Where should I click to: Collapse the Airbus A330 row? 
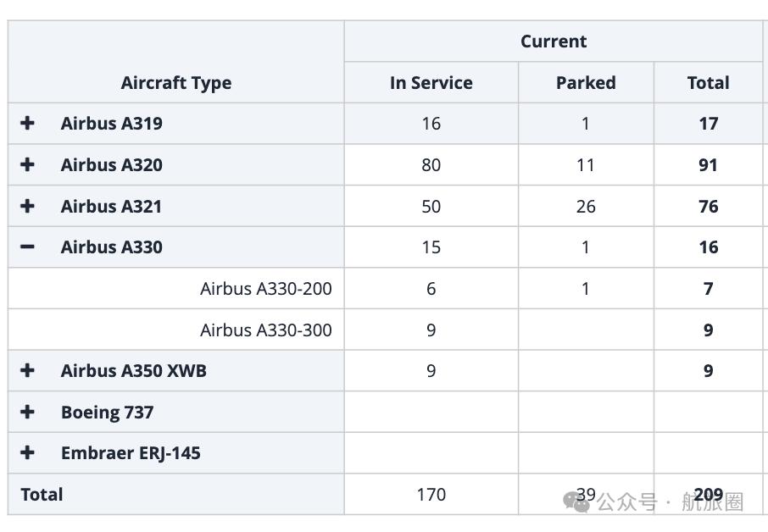pyautogui.click(x=27, y=247)
